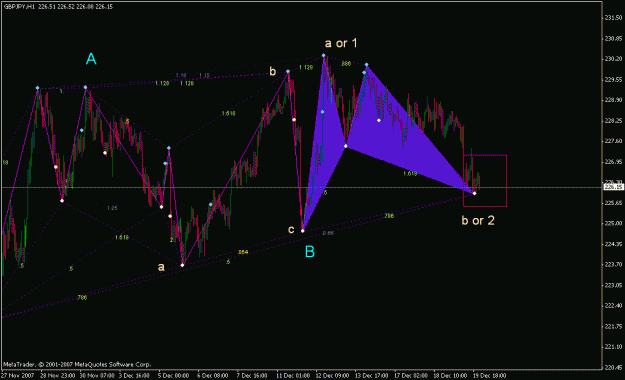Click the "18 Dec 10:00" time label
Image resolution: width=625 pixels, height=380 pixels.
(450, 376)
